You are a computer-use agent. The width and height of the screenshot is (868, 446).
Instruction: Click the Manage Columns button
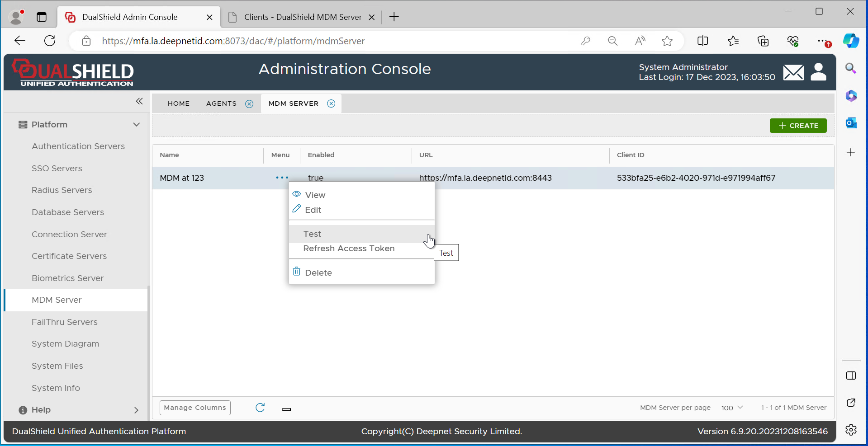coord(195,408)
